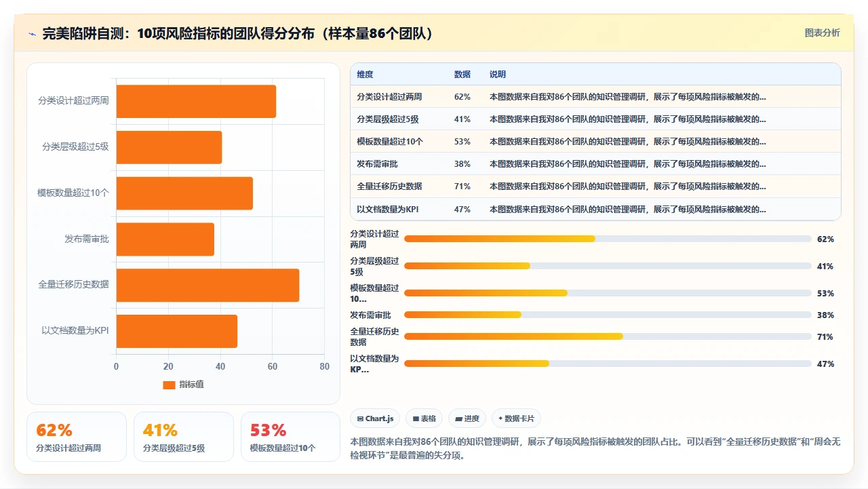Click the 71% value in table
Image resolution: width=868 pixels, height=489 pixels.
pyautogui.click(x=462, y=187)
